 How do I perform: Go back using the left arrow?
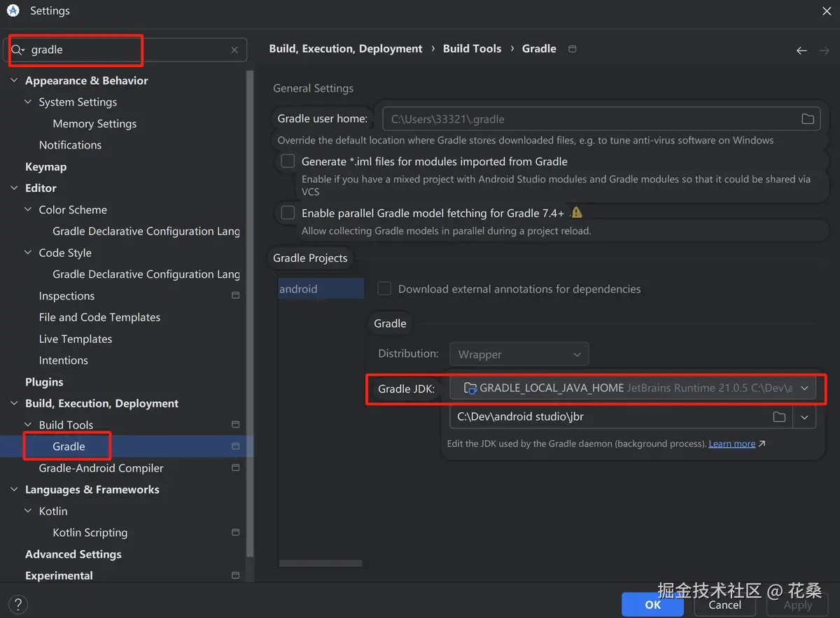(x=802, y=50)
